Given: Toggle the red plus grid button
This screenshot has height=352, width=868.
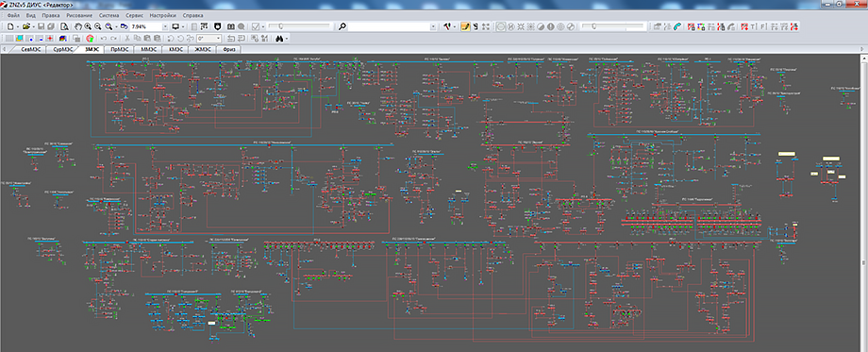Looking at the screenshot, I should coord(50,39).
